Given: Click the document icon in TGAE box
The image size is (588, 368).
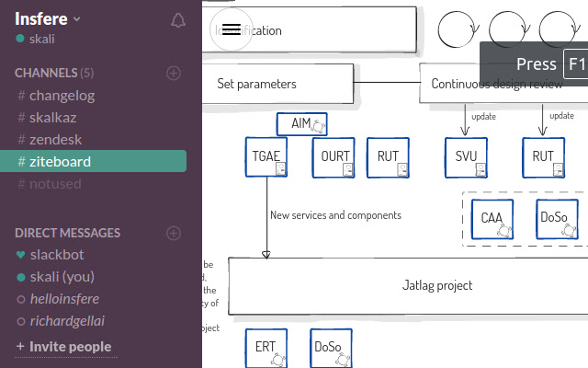Looking at the screenshot, I should [x=281, y=168].
